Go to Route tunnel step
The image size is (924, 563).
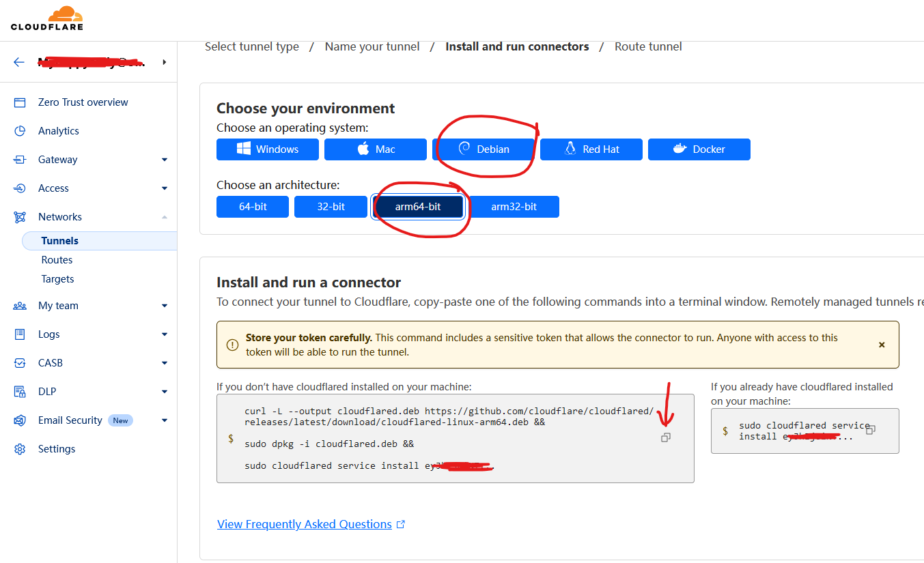(x=648, y=46)
